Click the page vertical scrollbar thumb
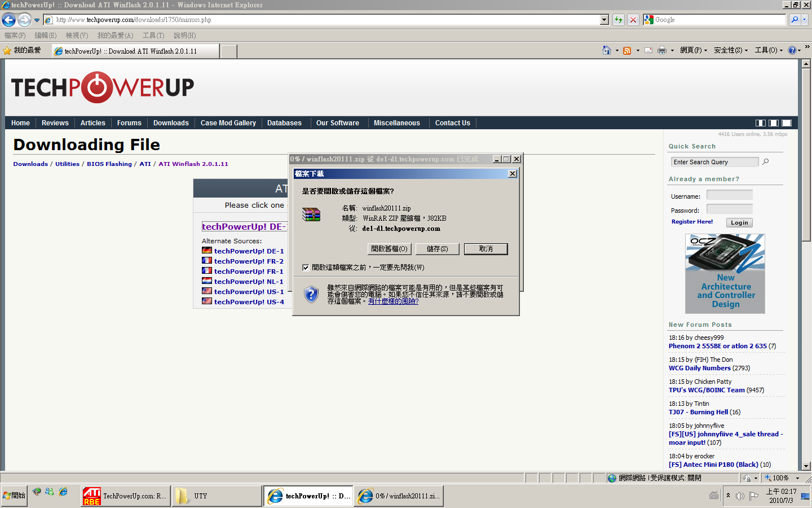The height and width of the screenshot is (508, 812). (x=806, y=155)
